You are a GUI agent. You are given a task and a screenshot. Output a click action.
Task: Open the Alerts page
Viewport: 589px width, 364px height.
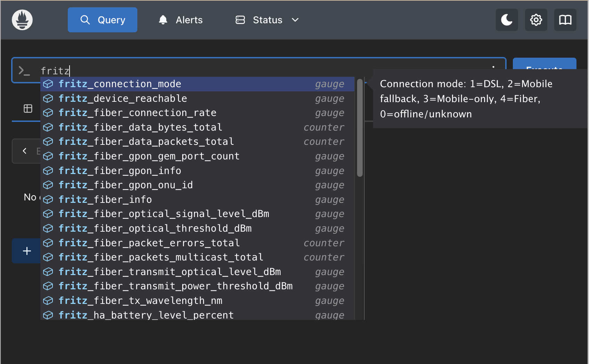pos(180,20)
